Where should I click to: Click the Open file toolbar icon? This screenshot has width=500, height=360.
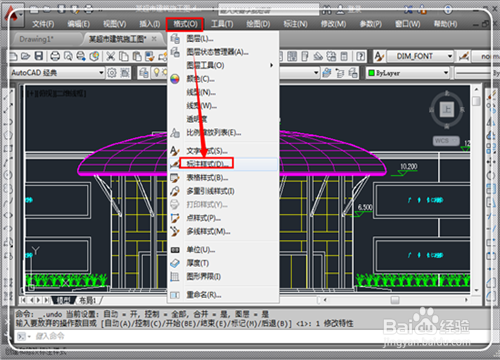click(26, 56)
